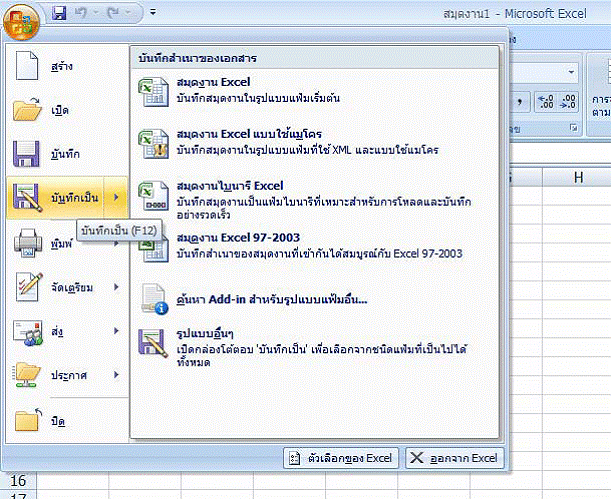Open ค้นหา Add-in สำหรับรูปแบบแฟ้มอื่น

click(x=315, y=299)
